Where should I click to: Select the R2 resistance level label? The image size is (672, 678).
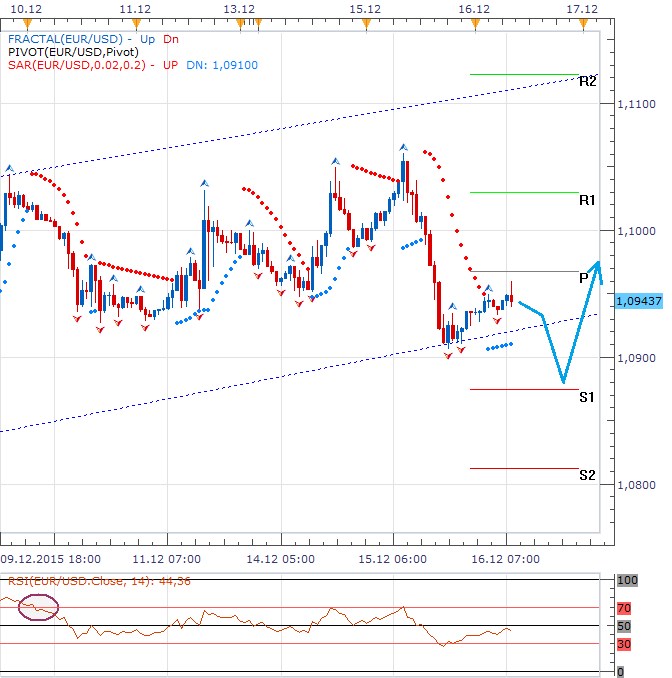tap(587, 80)
